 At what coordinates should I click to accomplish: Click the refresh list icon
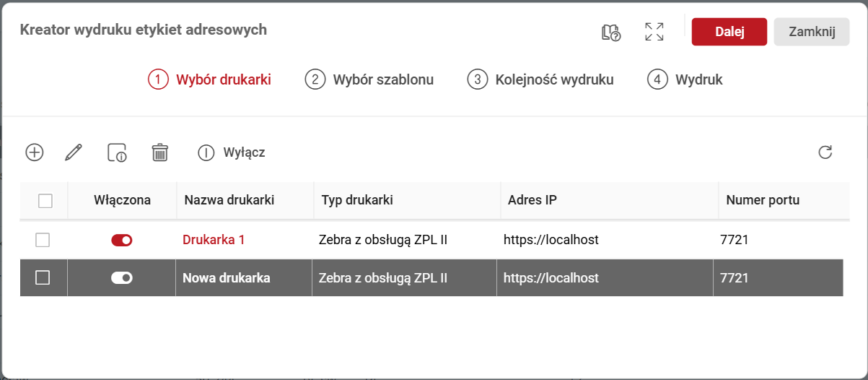click(x=825, y=152)
